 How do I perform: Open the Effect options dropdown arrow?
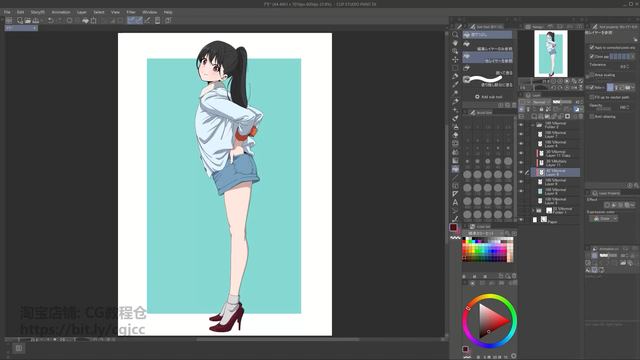click(633, 205)
